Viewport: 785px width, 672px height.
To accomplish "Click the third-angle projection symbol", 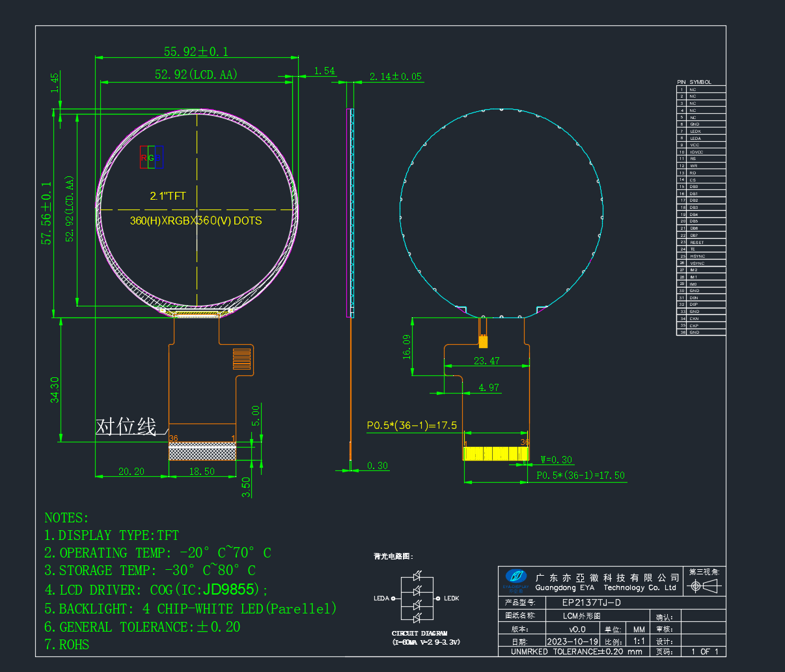I will [x=704, y=586].
